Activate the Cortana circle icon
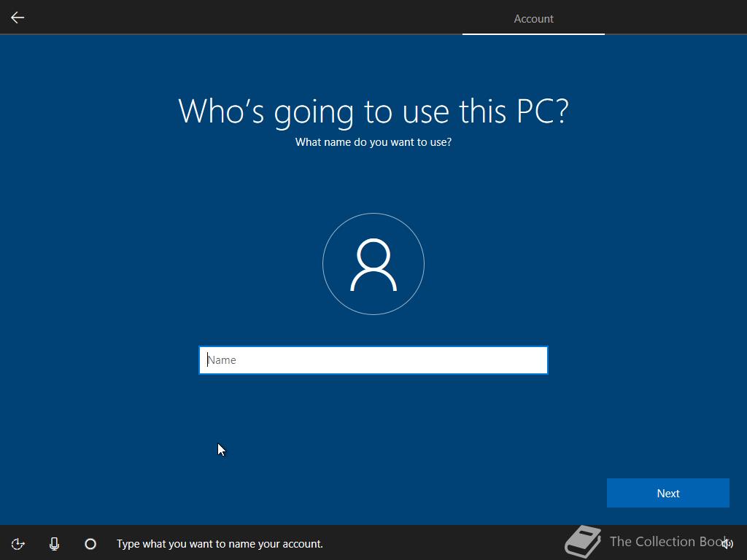The image size is (747, 560). 90,544
